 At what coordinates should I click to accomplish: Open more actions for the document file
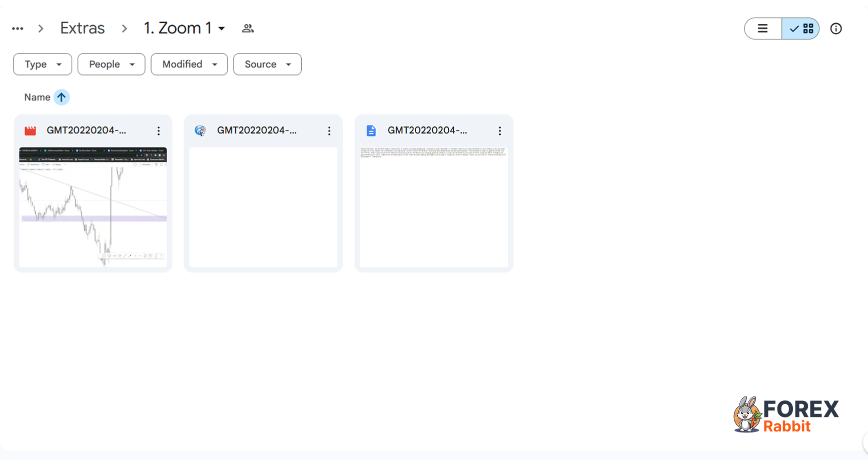point(499,131)
